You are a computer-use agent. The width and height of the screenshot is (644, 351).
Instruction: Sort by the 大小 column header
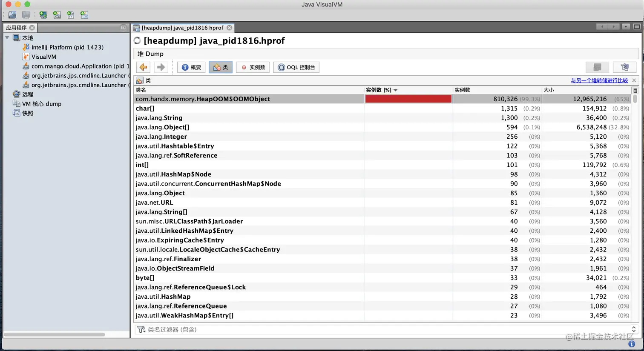pos(586,90)
